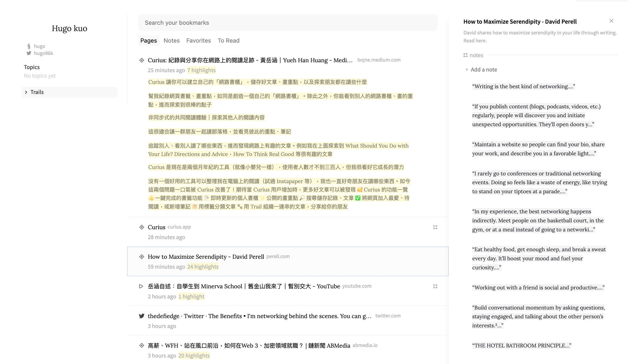This screenshot has width=628, height=364.
Task: Switch to the Pages tab
Action: point(149,41)
